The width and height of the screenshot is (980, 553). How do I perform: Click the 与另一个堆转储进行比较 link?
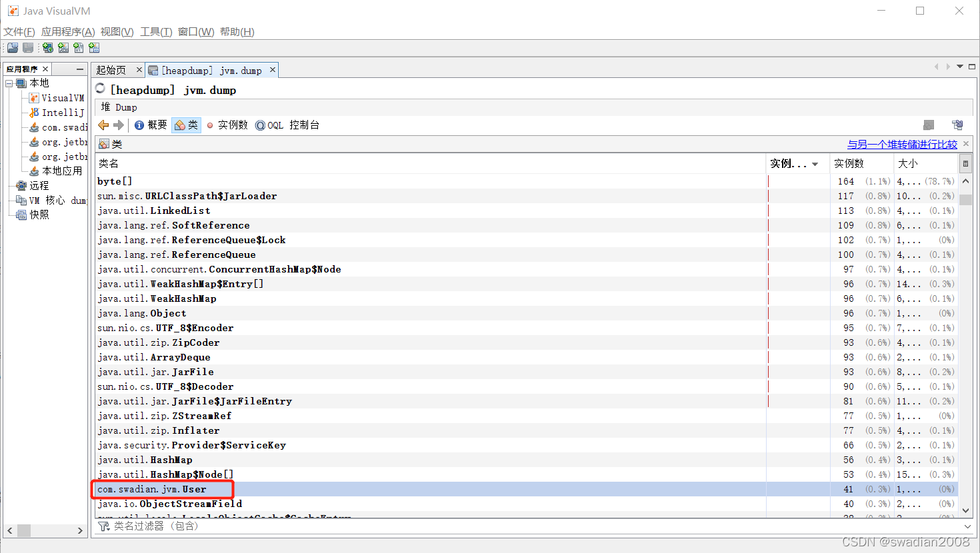(903, 144)
